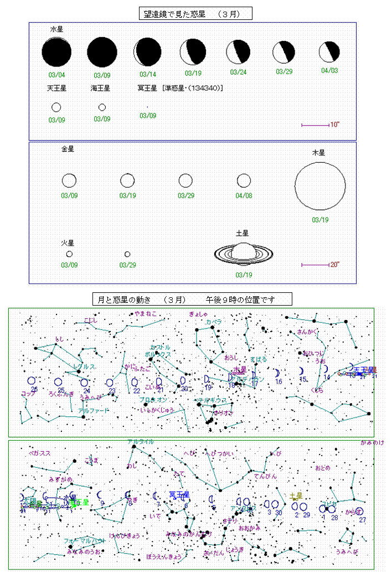Click the こじし constellation label
The image size is (392, 578).
pyautogui.click(x=91, y=320)
